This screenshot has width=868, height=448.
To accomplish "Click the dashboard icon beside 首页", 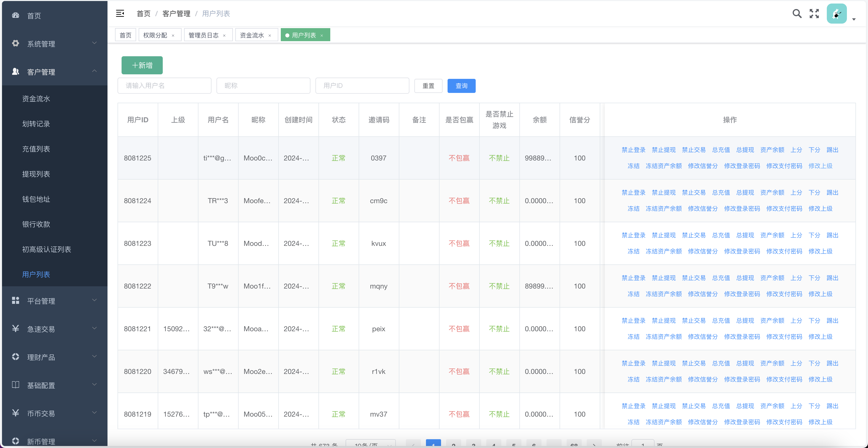I will point(16,16).
